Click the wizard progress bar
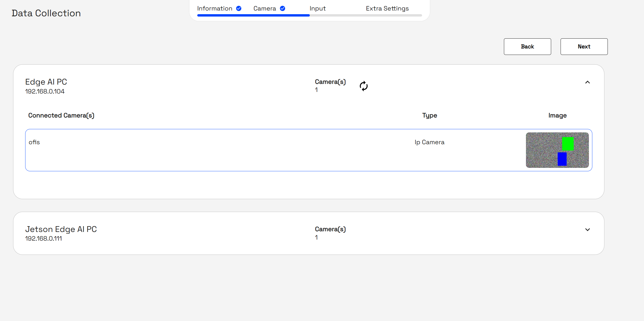 [310, 15]
